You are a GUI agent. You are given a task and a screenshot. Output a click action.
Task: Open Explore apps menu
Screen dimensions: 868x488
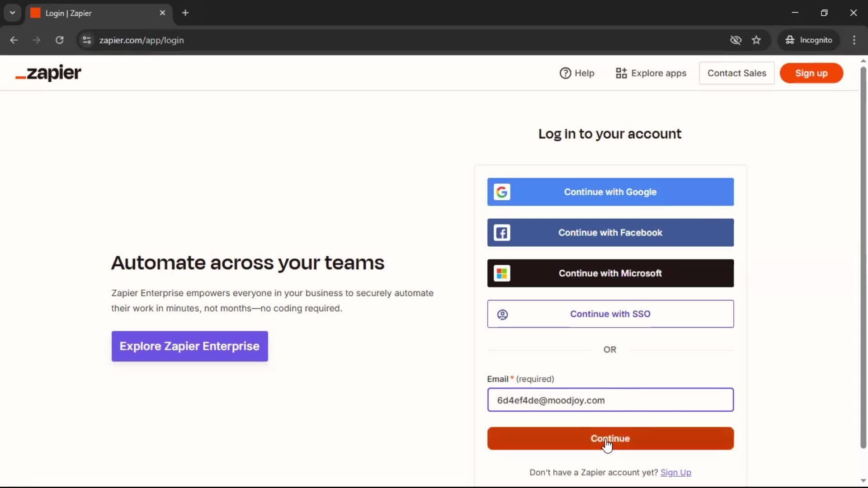click(x=651, y=73)
